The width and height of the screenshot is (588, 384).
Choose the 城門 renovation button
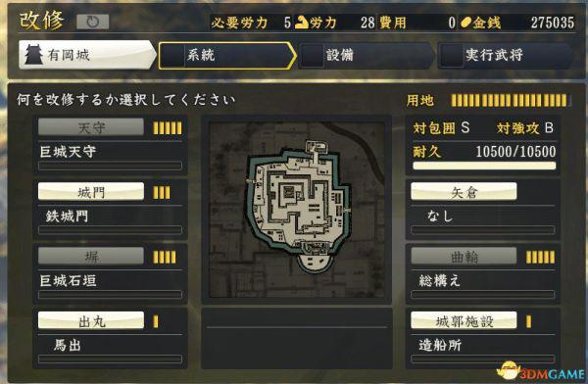tap(91, 192)
